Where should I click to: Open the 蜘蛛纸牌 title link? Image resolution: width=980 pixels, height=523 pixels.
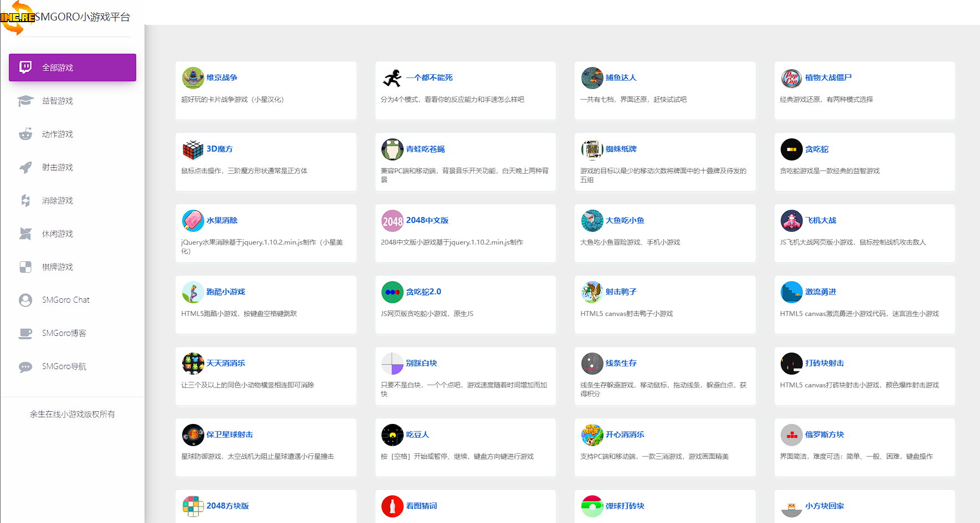click(x=621, y=149)
